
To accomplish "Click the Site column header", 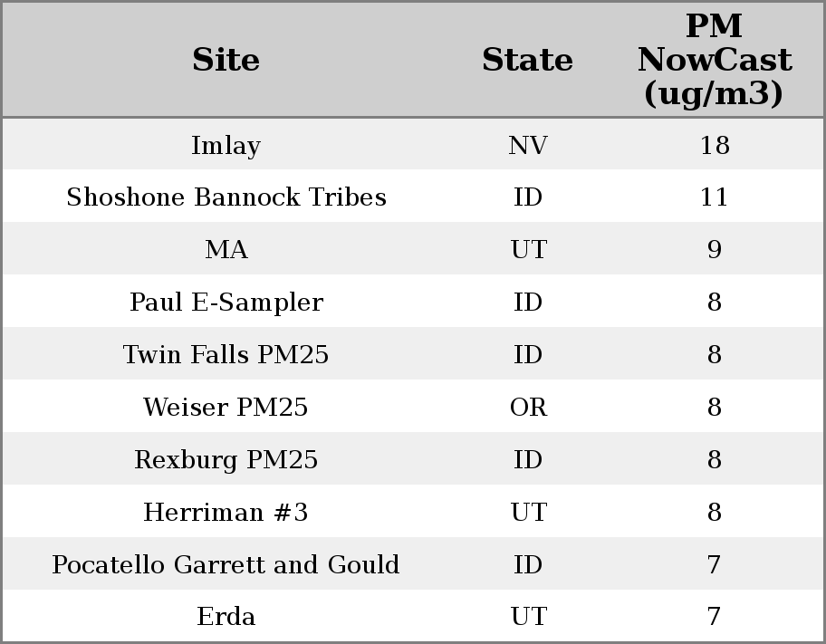I will pyautogui.click(x=226, y=60).
